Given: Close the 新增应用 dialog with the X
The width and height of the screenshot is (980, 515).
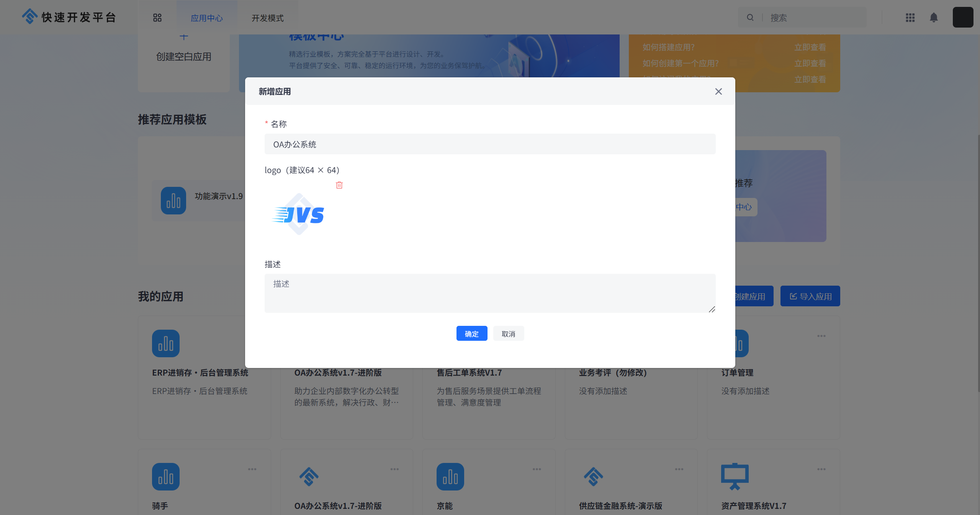Looking at the screenshot, I should [x=718, y=92].
